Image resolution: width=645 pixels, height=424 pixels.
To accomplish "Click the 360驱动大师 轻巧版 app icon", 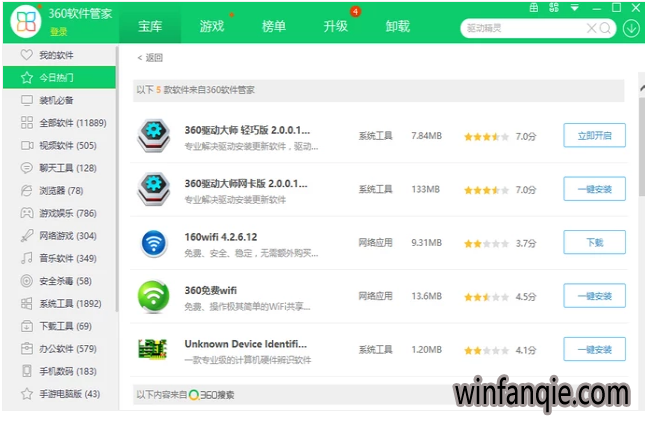I will pyautogui.click(x=153, y=136).
